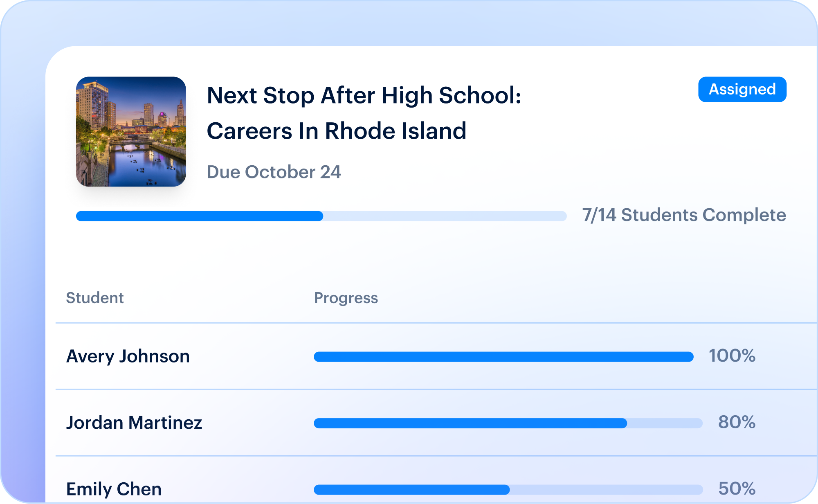
Task: Click Emily Chen's progress bar
Action: (x=508, y=489)
